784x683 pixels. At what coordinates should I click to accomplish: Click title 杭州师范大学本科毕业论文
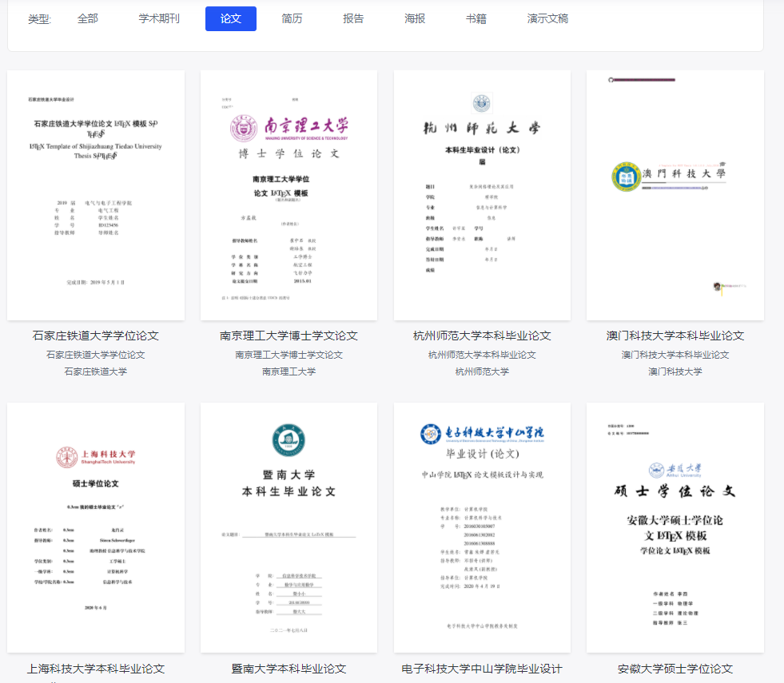pos(482,336)
